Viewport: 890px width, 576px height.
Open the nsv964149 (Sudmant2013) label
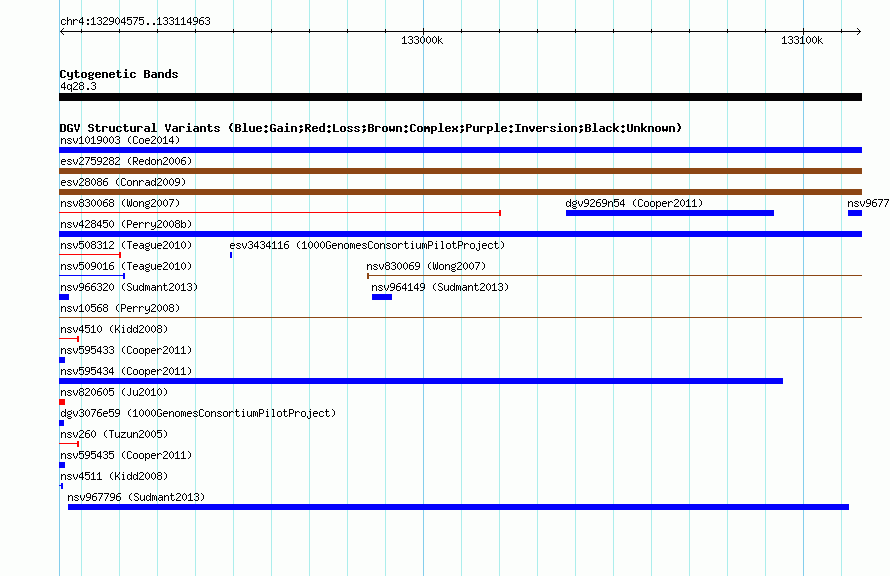point(440,287)
